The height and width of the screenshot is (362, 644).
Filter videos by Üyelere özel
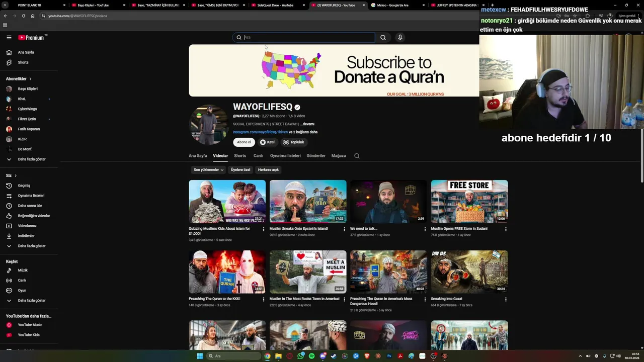240,170
